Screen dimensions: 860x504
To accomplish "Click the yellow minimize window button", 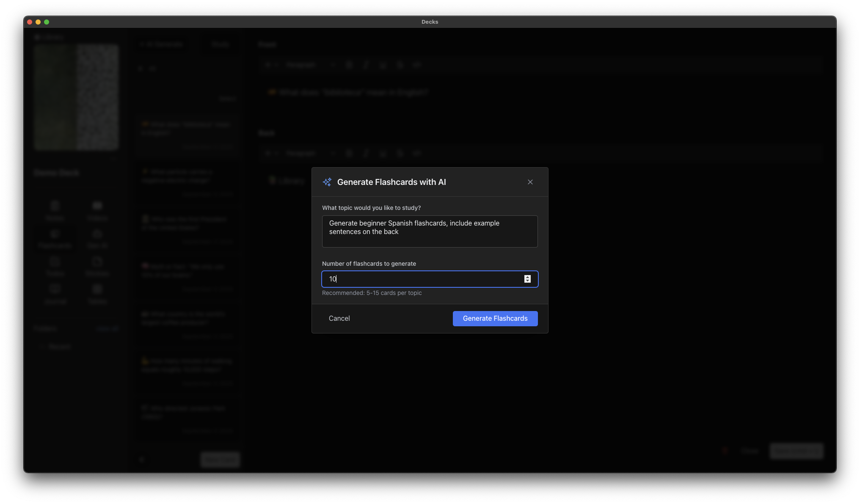I will point(38,22).
